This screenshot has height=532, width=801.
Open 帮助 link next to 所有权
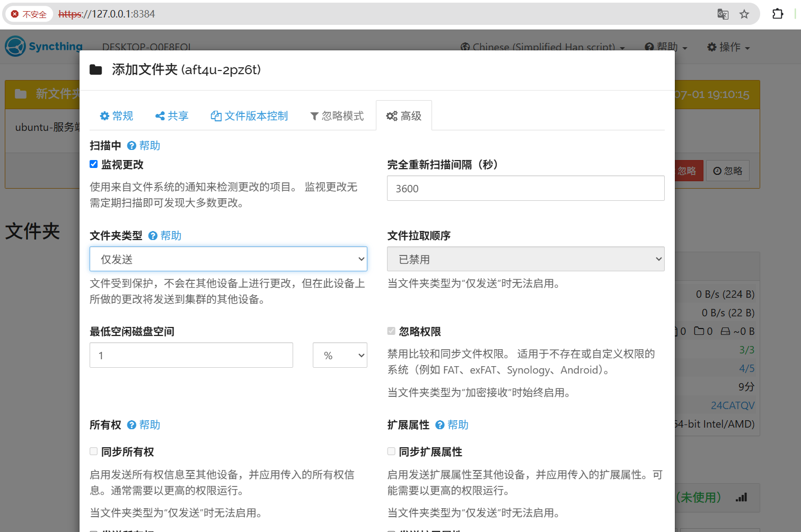click(x=144, y=425)
